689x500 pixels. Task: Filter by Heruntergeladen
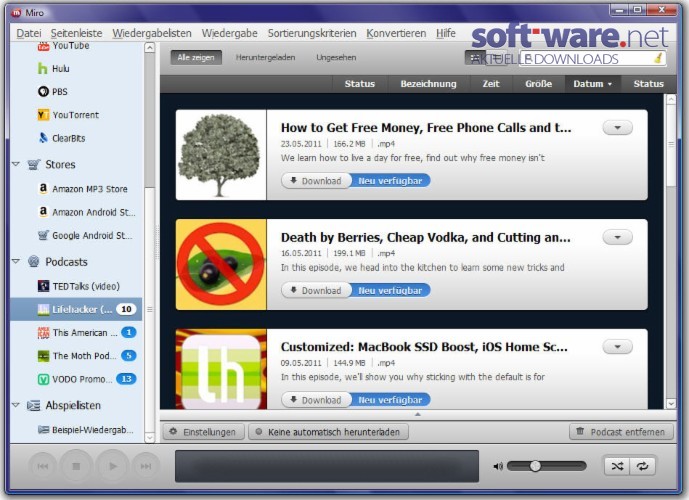point(265,58)
